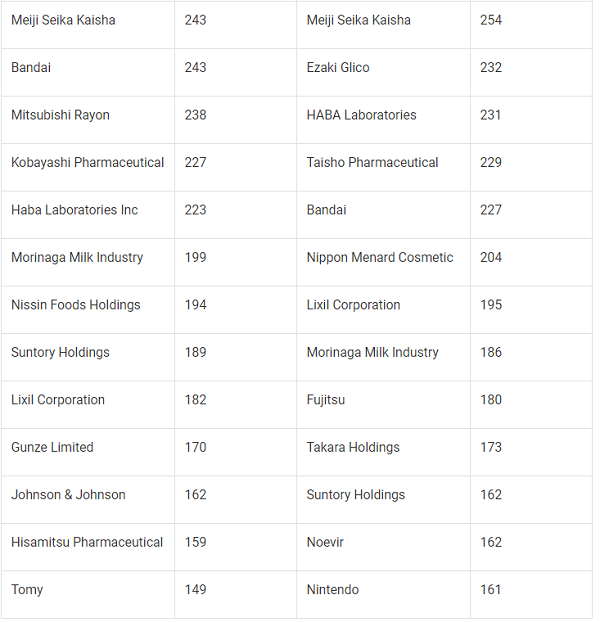Click the Nissin Foods Holdings cell

[76, 305]
